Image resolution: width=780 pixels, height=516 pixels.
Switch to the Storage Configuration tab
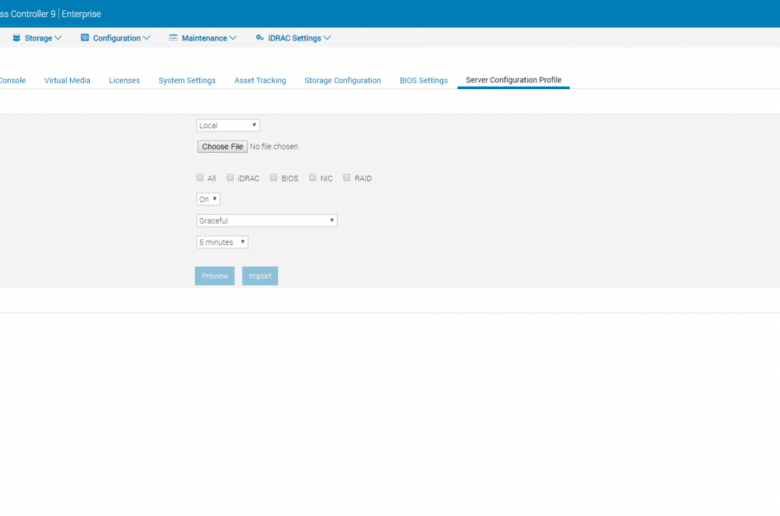click(x=343, y=80)
